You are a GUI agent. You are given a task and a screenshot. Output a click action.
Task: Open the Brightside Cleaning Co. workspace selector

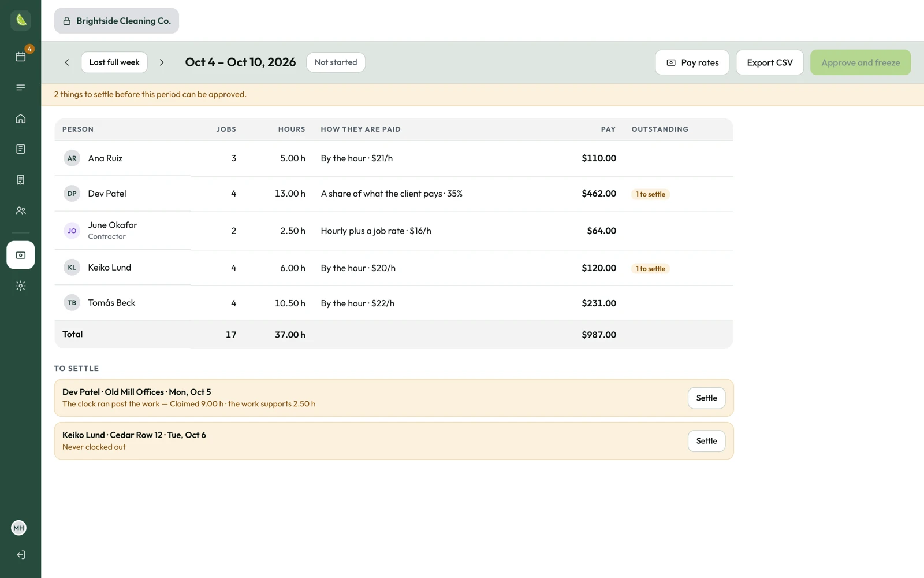(117, 21)
